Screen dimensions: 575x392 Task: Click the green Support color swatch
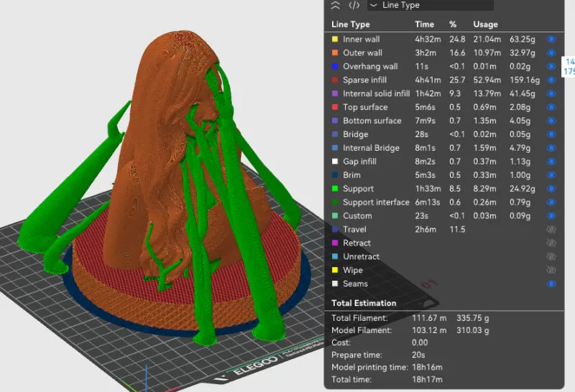point(335,188)
